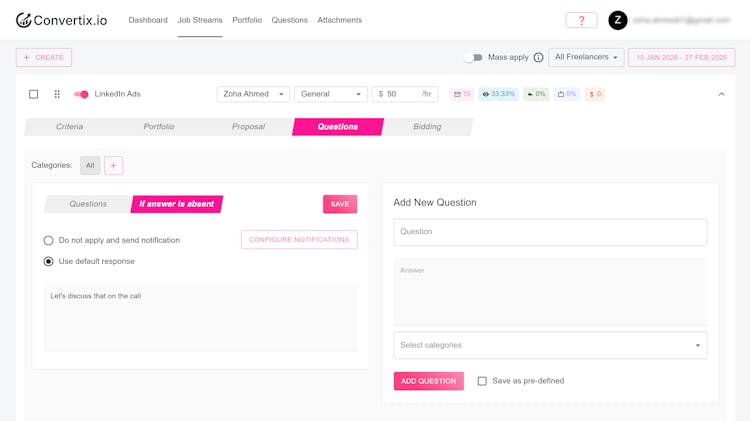The width and height of the screenshot is (750, 421).
Task: Click the user avatar icon
Action: 618,20
